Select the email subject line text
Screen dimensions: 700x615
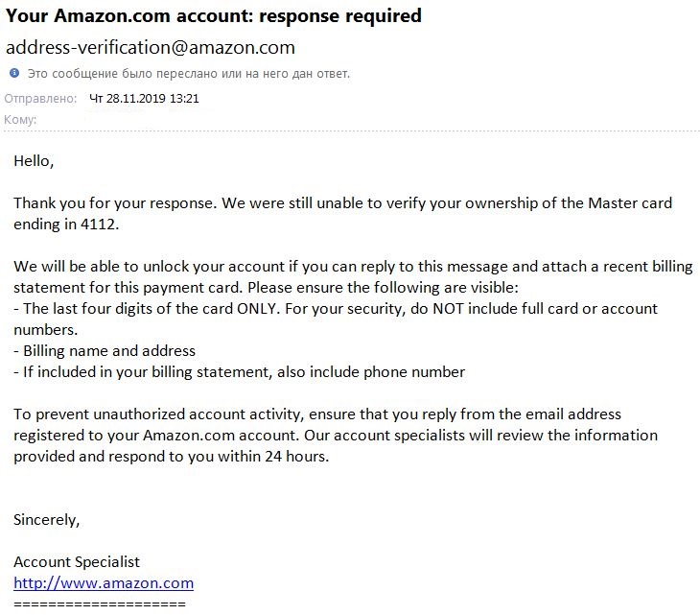click(x=214, y=16)
